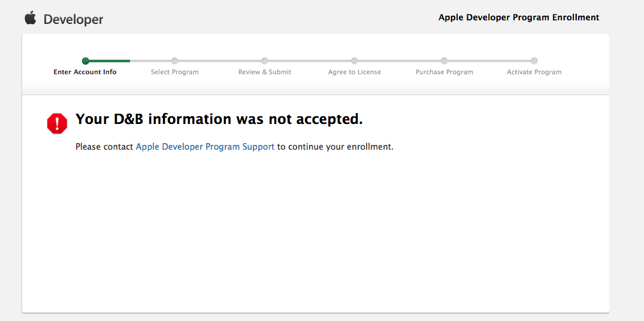Click the Apple Developer Program Enrollment title
Screen dimensions: 644x321
(x=519, y=17)
